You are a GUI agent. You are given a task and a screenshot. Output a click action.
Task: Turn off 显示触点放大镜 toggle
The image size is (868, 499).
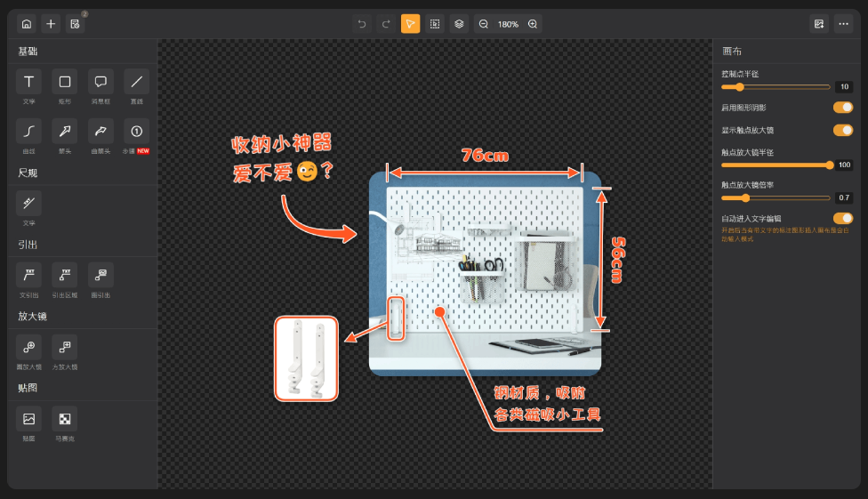pos(842,130)
